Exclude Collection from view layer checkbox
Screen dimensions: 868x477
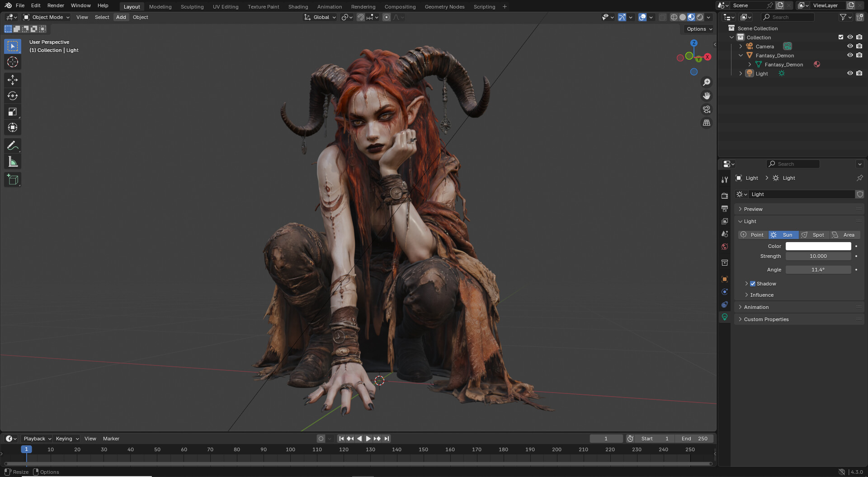coord(841,37)
